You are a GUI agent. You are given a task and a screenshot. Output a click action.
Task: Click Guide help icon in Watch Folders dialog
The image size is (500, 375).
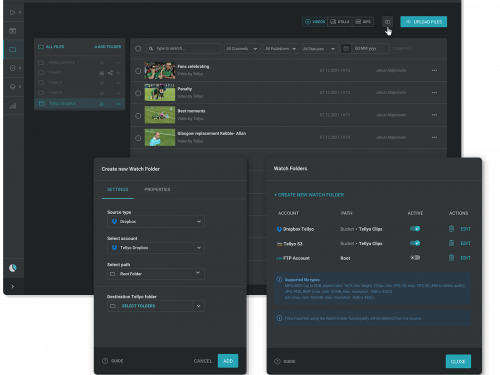277,361
